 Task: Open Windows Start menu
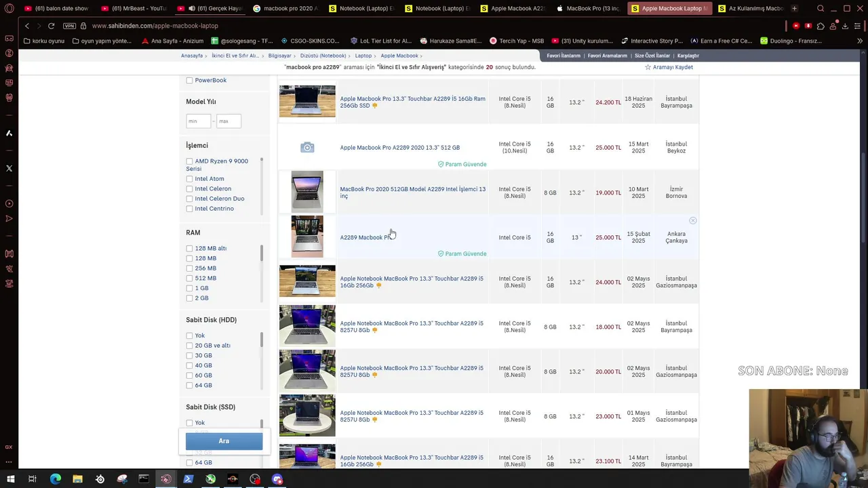[x=10, y=479]
